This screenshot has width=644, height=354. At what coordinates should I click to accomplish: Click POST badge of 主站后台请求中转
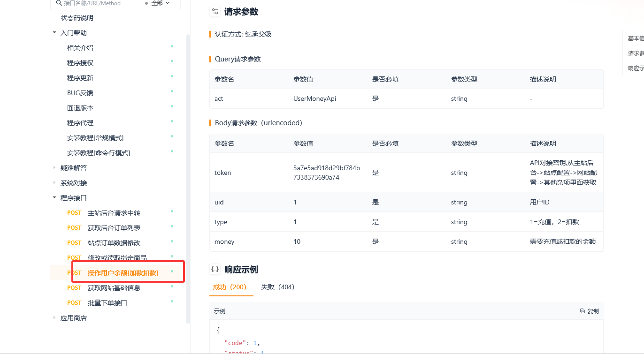point(74,213)
